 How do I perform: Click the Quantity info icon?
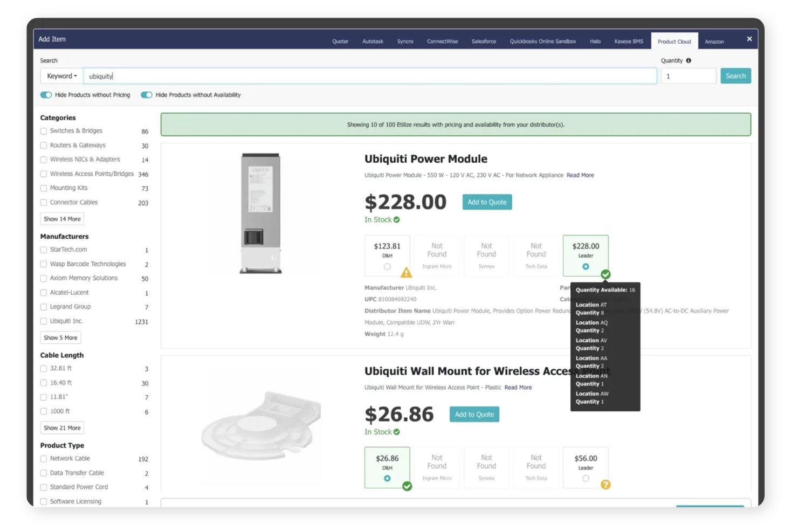tap(689, 60)
